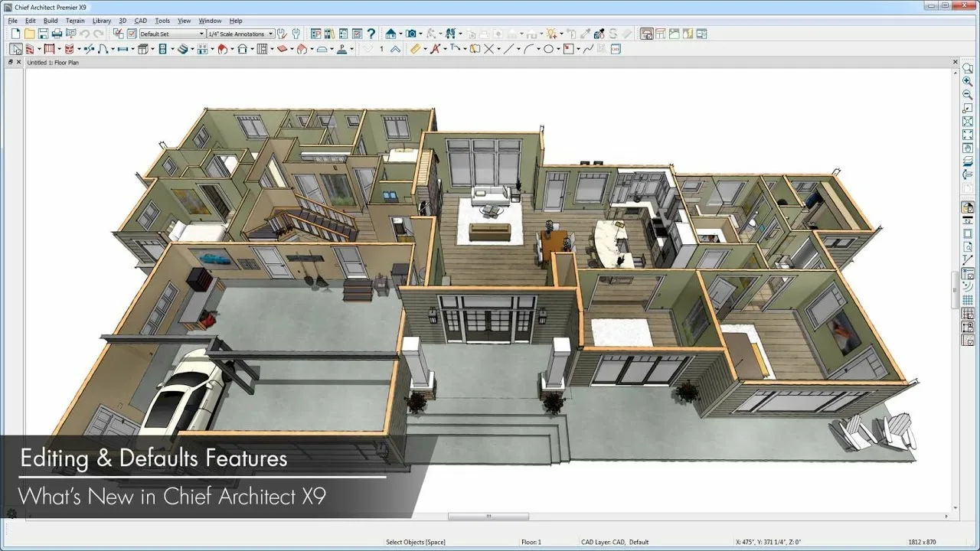Click the Untitled 1: Floor Plan tab label
The width and height of the screenshot is (980, 551).
[53, 63]
